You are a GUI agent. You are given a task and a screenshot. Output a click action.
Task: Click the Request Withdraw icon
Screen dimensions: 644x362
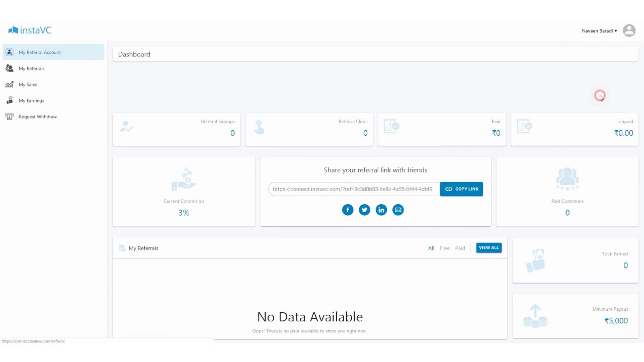coord(10,117)
